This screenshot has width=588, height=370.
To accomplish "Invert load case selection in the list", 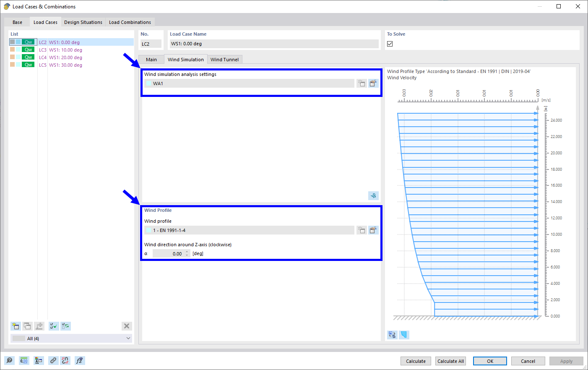I will coord(65,326).
